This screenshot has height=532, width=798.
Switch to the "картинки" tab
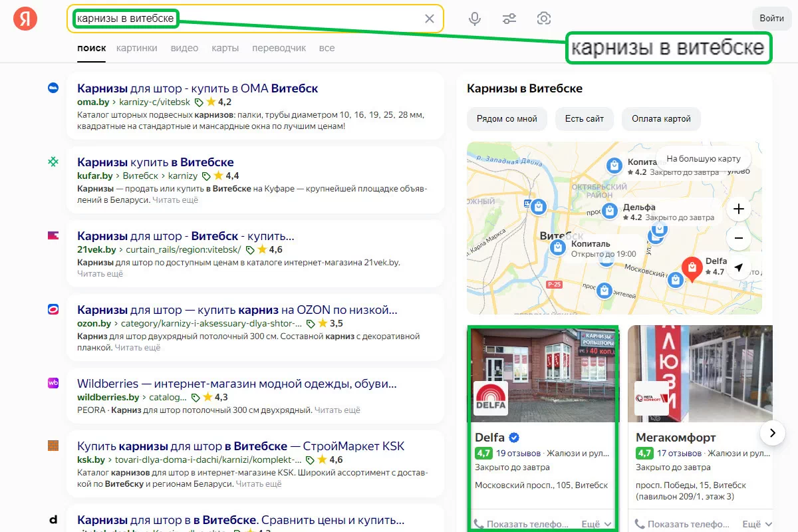click(136, 48)
